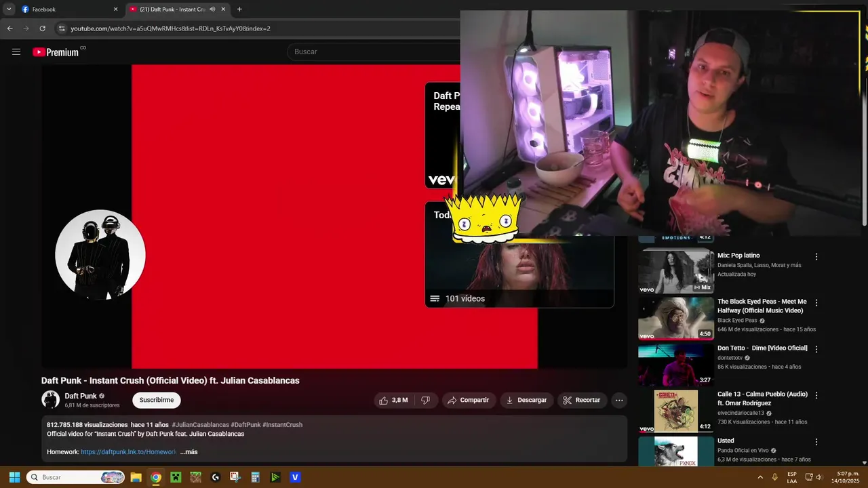Open Black Eyed Peas Meet Me Halfway thumbnail
Image resolution: width=868 pixels, height=488 pixels.
676,319
